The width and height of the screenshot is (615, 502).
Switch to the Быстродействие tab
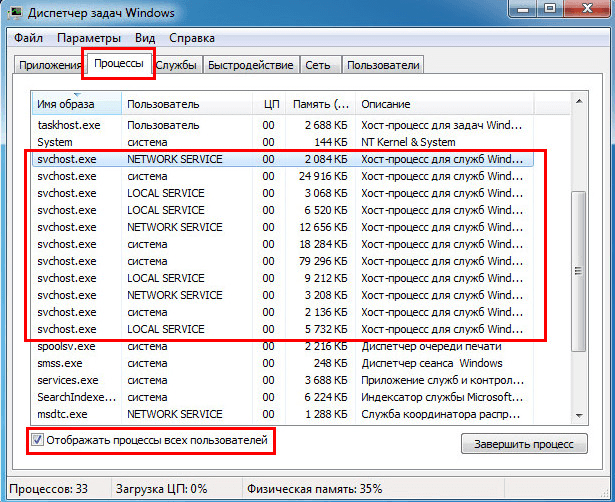point(251,65)
